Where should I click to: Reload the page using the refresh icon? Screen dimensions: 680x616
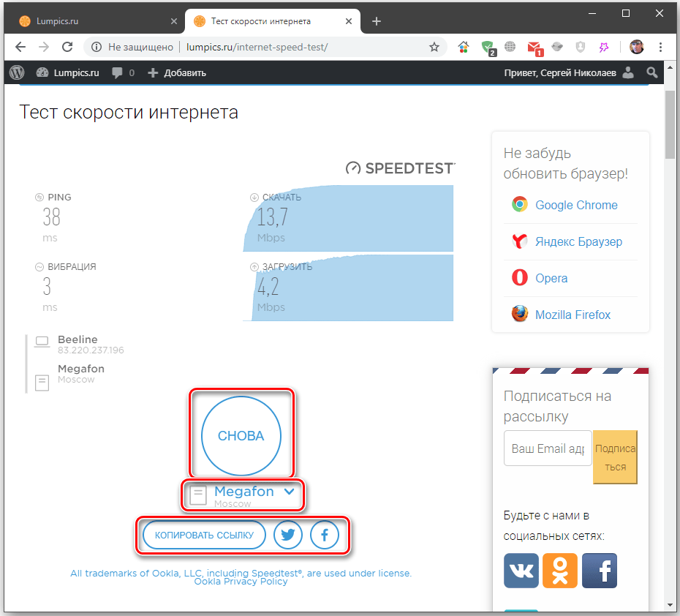point(67,47)
